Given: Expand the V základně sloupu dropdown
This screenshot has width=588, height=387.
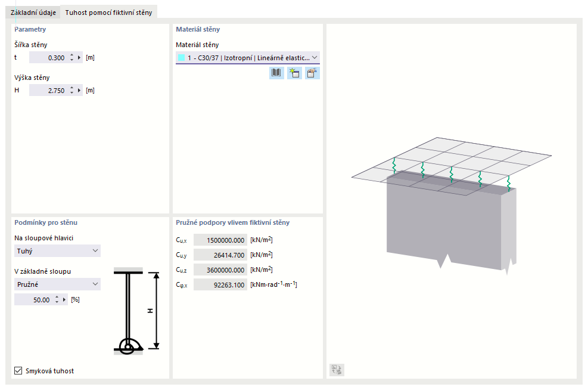Looking at the screenshot, I should point(57,284).
